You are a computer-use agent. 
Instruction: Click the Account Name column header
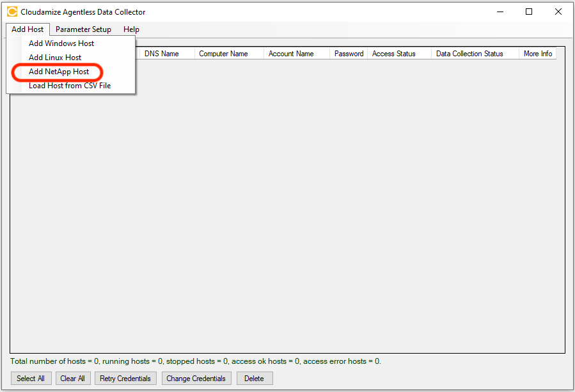point(296,54)
